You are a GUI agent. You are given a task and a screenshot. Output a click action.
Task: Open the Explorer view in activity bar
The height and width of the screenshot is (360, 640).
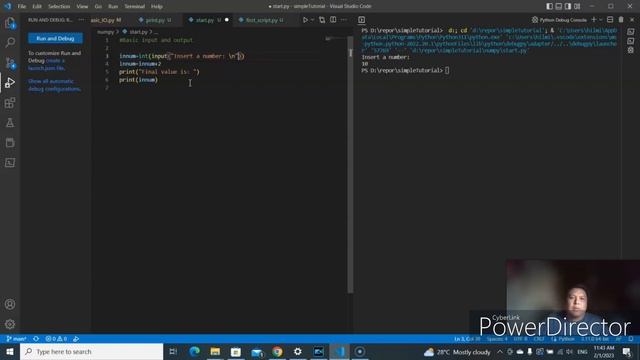(10, 23)
